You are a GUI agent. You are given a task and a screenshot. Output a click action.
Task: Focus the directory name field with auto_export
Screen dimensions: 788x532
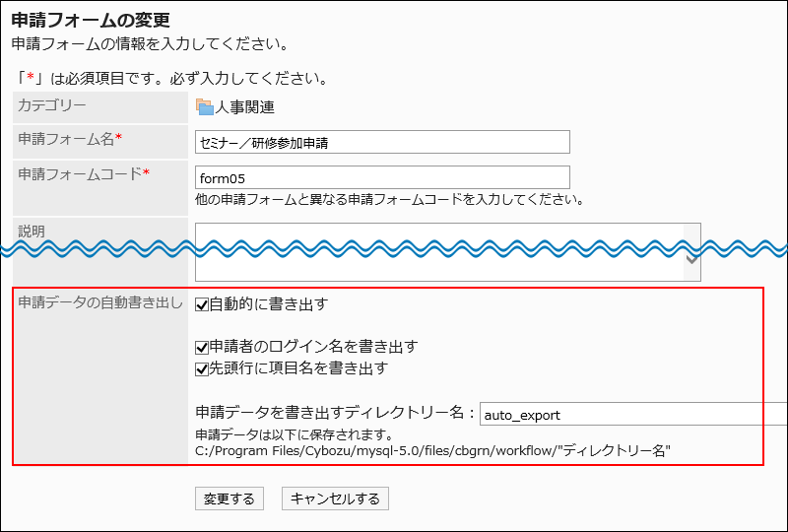633,414
